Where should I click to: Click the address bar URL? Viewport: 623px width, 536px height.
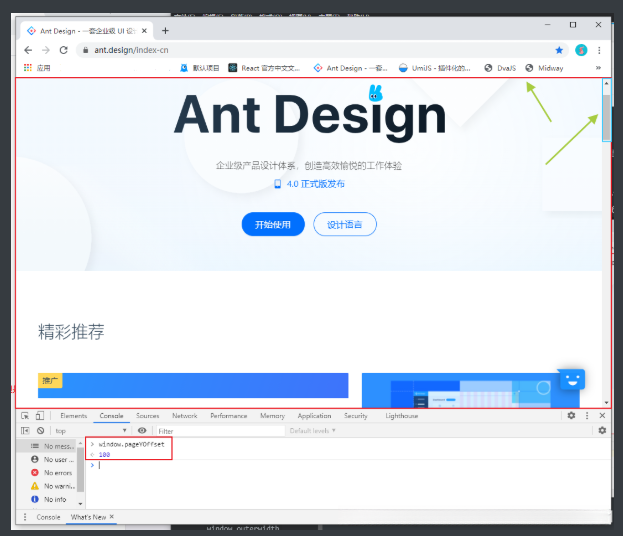[131, 50]
